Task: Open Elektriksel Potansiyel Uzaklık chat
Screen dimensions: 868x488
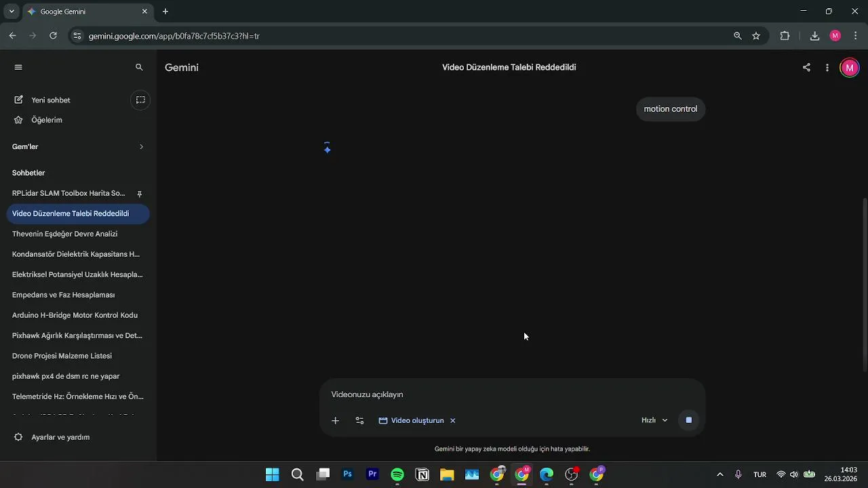Action: tap(78, 274)
